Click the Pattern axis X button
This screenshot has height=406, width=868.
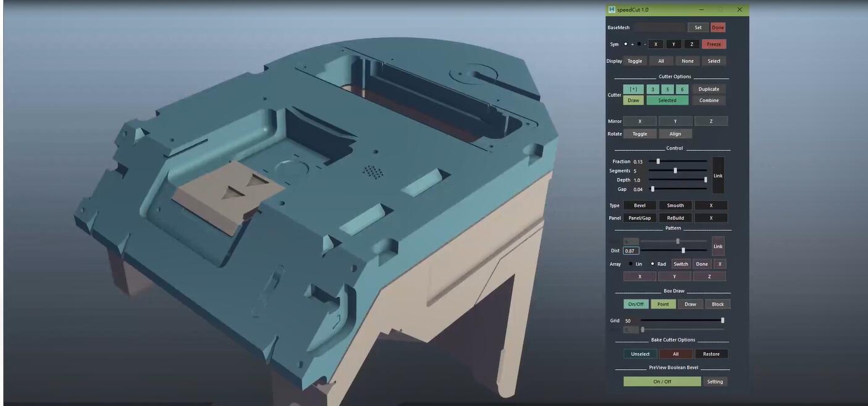click(x=639, y=276)
